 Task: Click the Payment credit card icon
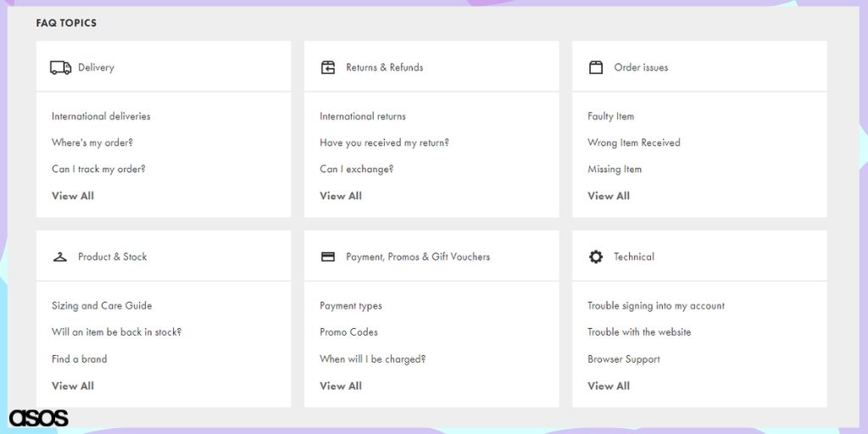click(x=328, y=257)
